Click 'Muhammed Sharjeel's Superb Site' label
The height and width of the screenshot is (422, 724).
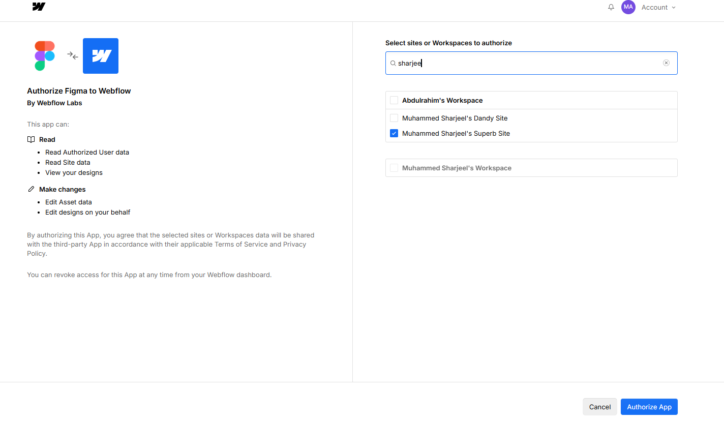coord(456,133)
